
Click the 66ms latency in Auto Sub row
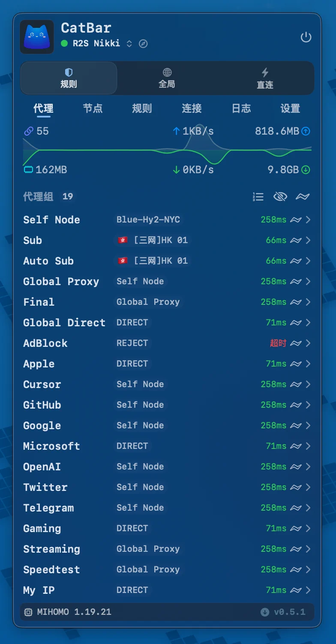tap(276, 261)
